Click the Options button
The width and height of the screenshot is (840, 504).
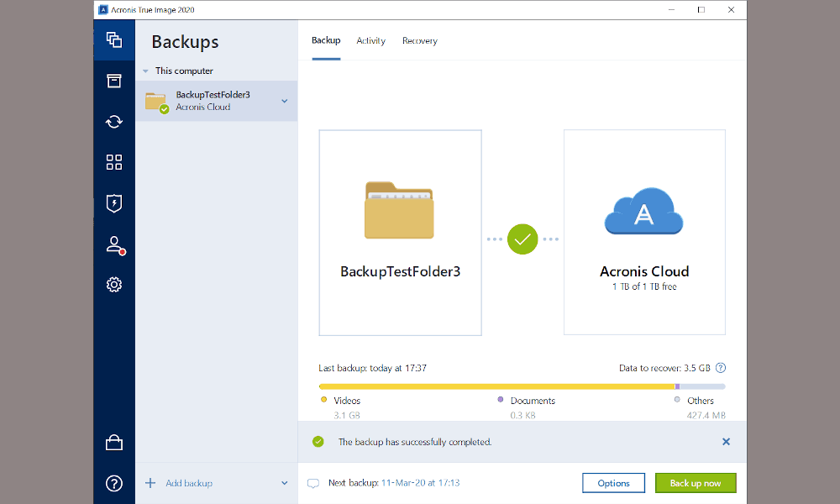(614, 483)
